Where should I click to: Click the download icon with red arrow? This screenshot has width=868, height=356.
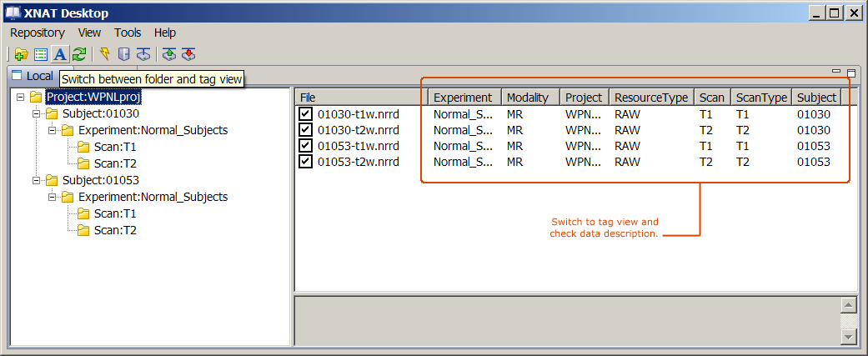[188, 54]
